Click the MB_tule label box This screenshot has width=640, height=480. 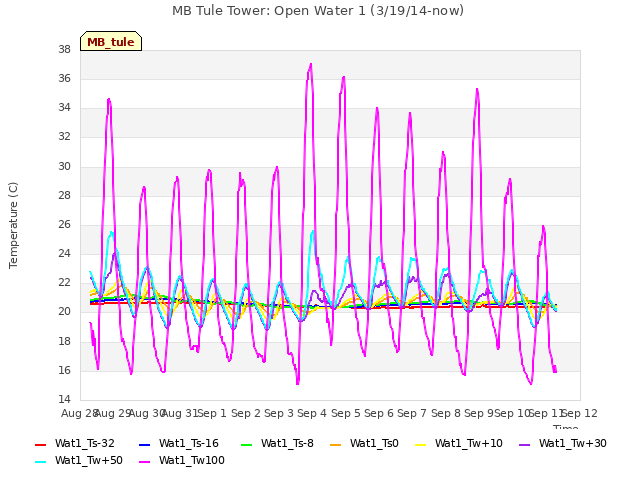[111, 41]
